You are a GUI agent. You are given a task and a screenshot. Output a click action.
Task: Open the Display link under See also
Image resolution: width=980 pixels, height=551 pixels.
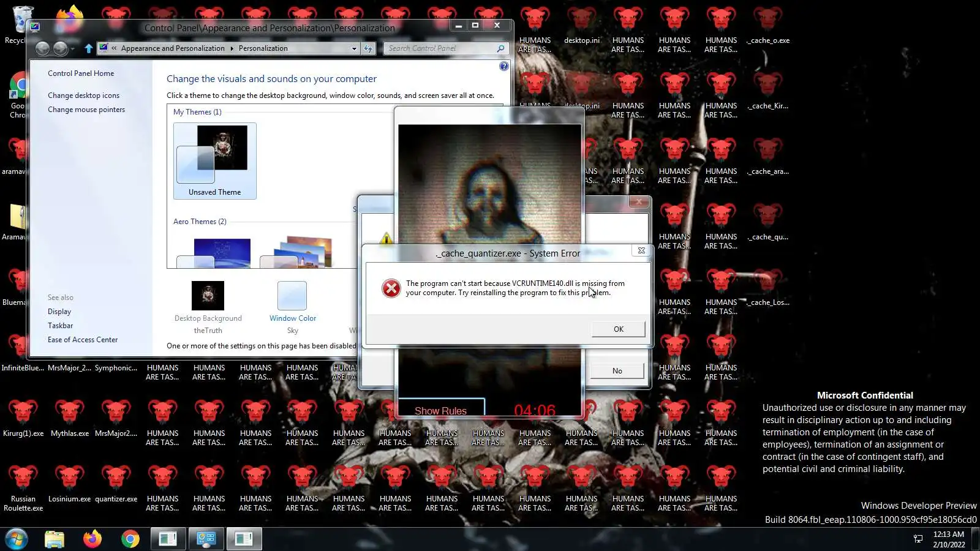(x=59, y=312)
